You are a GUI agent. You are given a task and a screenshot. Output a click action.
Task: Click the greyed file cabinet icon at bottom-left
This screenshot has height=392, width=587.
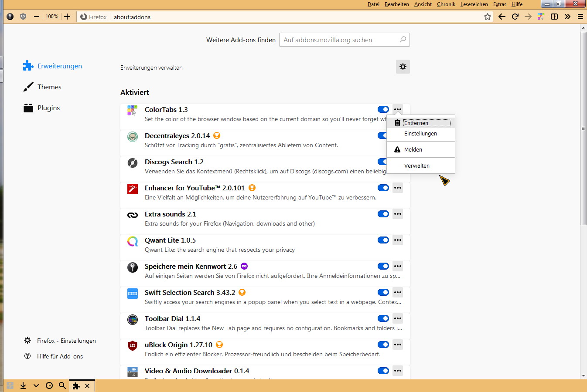10,385
